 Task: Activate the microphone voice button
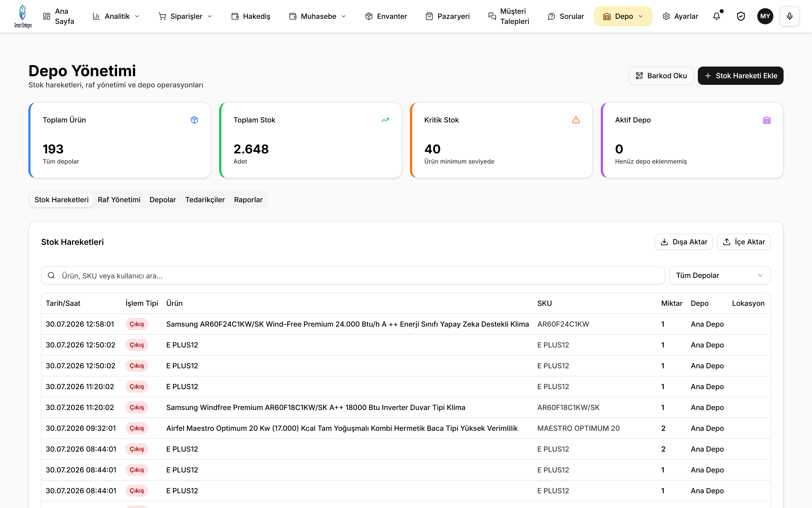789,16
